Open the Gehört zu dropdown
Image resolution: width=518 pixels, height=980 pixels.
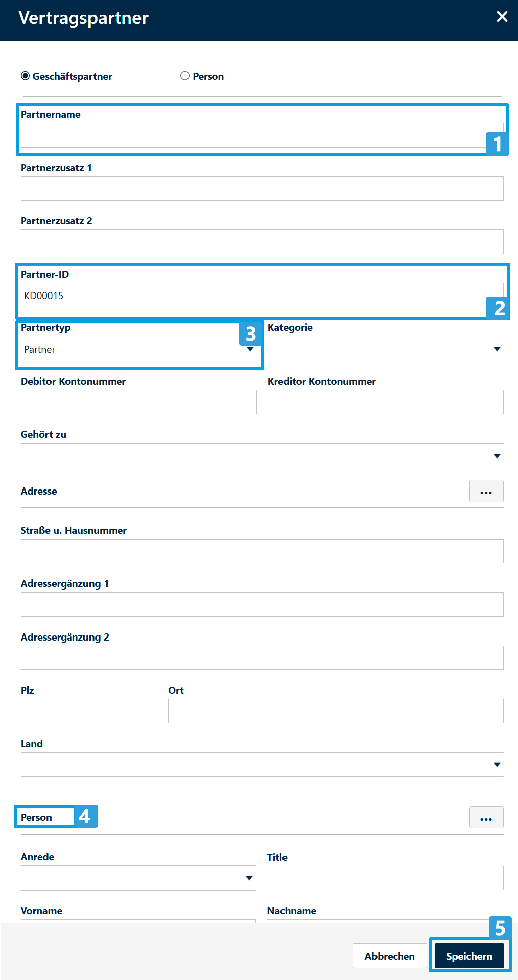(262, 456)
